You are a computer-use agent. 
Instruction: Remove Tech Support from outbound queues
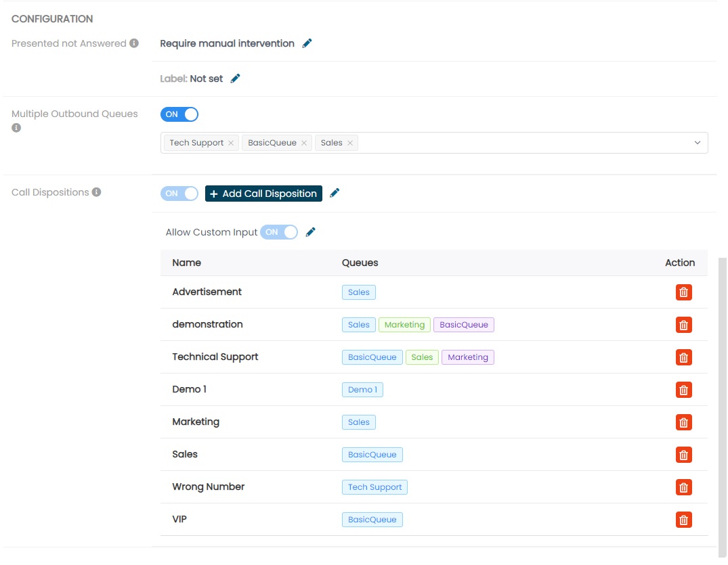click(x=231, y=143)
